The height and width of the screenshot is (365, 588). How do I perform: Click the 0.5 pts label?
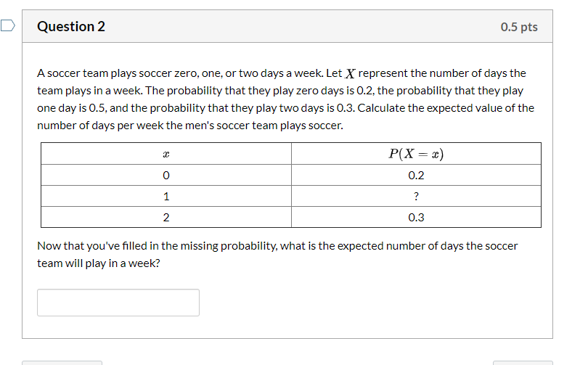(519, 27)
